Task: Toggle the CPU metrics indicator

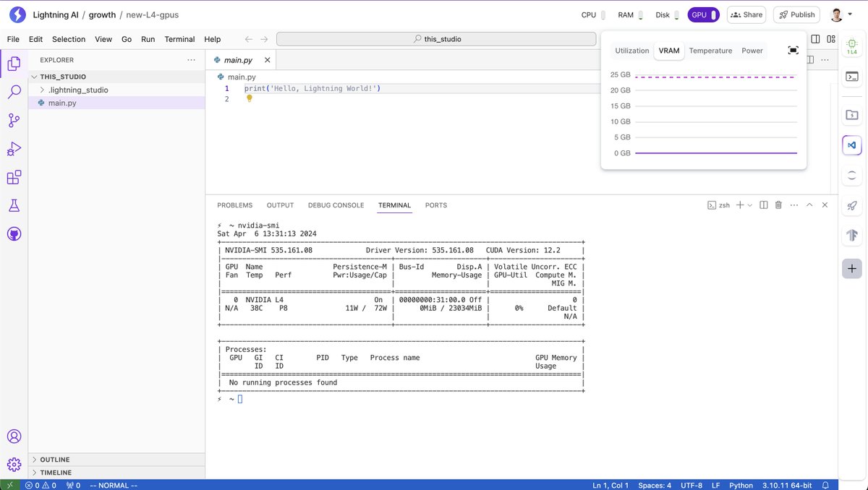Action: coord(592,14)
